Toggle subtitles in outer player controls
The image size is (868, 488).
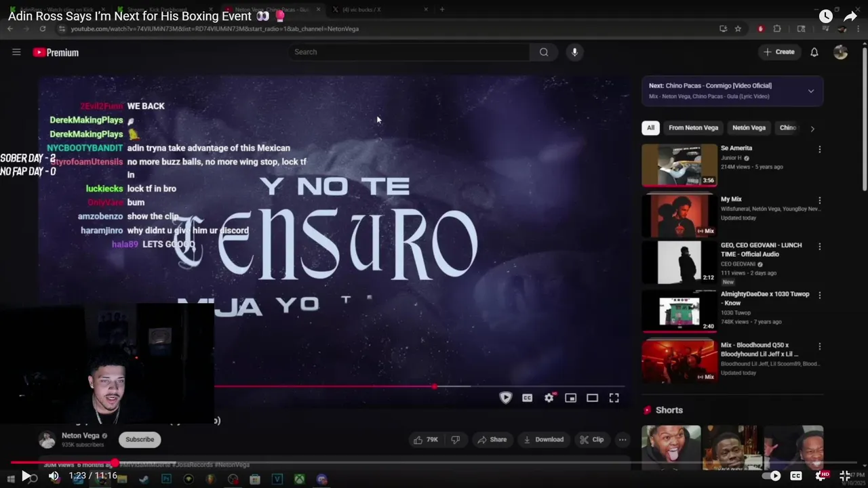[796, 476]
